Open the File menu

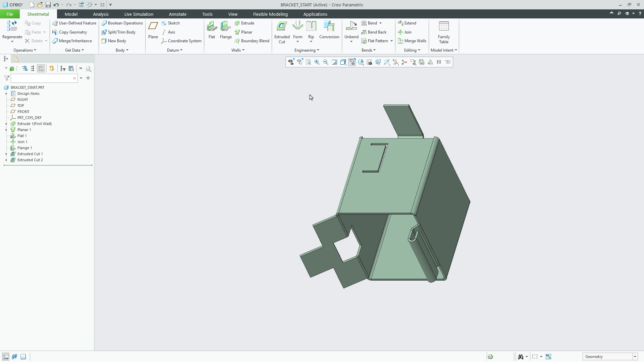click(10, 14)
